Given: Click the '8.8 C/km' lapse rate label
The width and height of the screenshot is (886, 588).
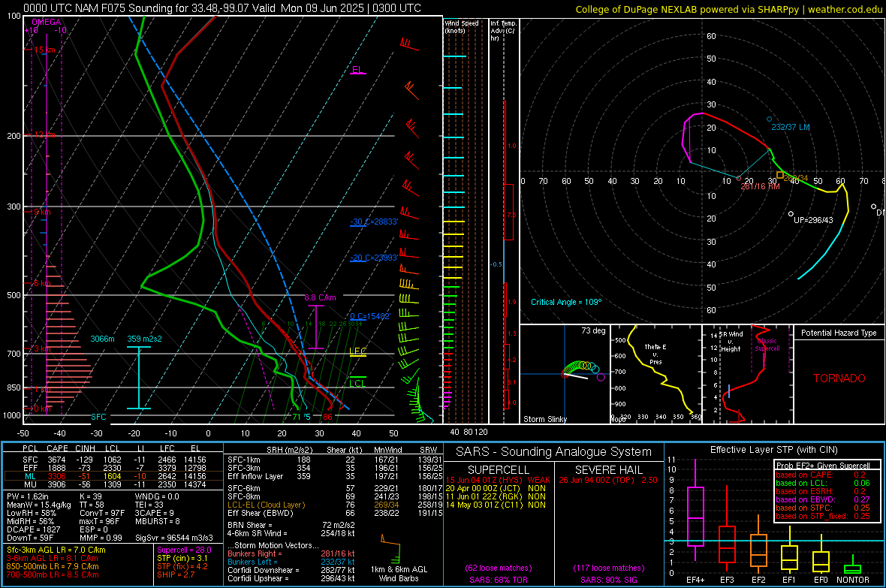Looking at the screenshot, I should coord(320,297).
